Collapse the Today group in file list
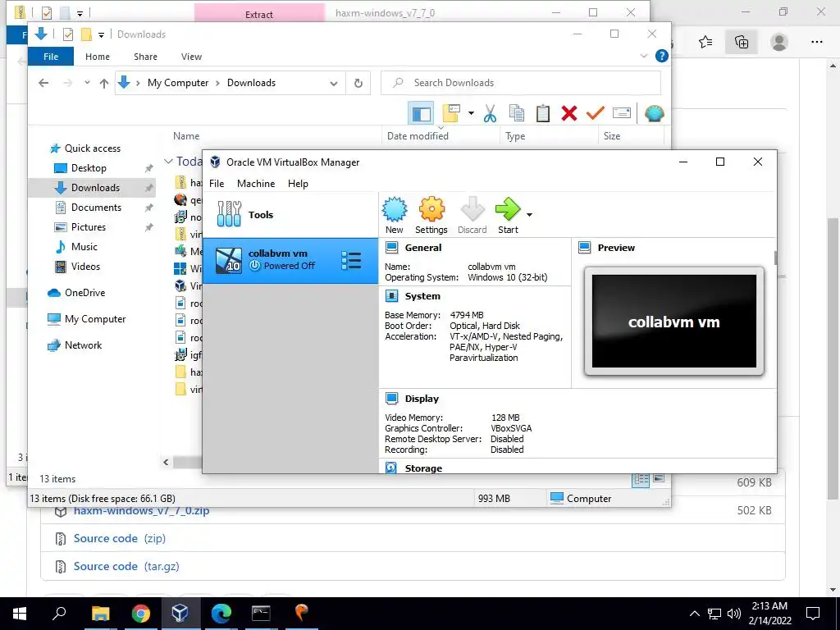The height and width of the screenshot is (630, 840). tap(168, 162)
